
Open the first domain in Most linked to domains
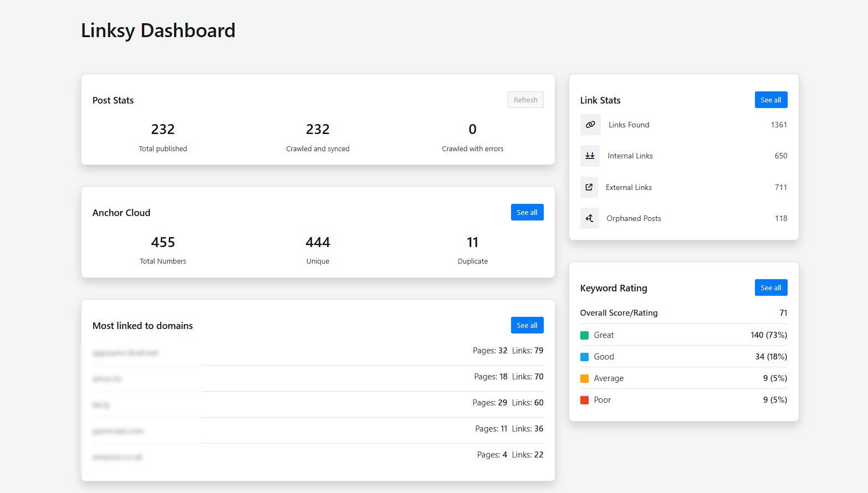[125, 352]
